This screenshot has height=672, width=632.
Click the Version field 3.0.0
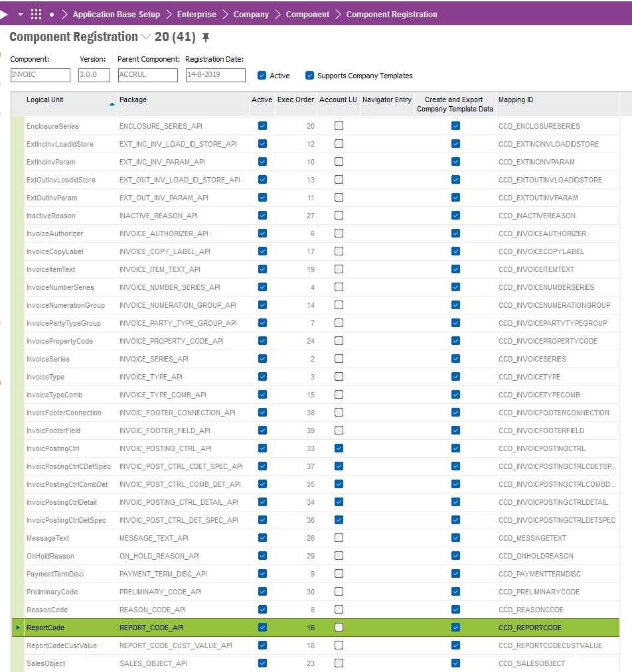click(x=94, y=75)
